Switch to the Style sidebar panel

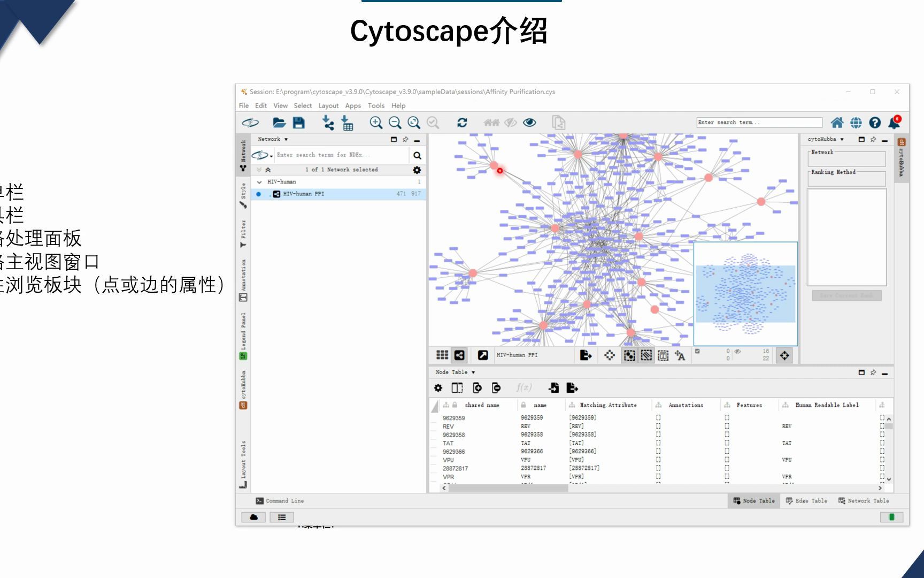(243, 195)
